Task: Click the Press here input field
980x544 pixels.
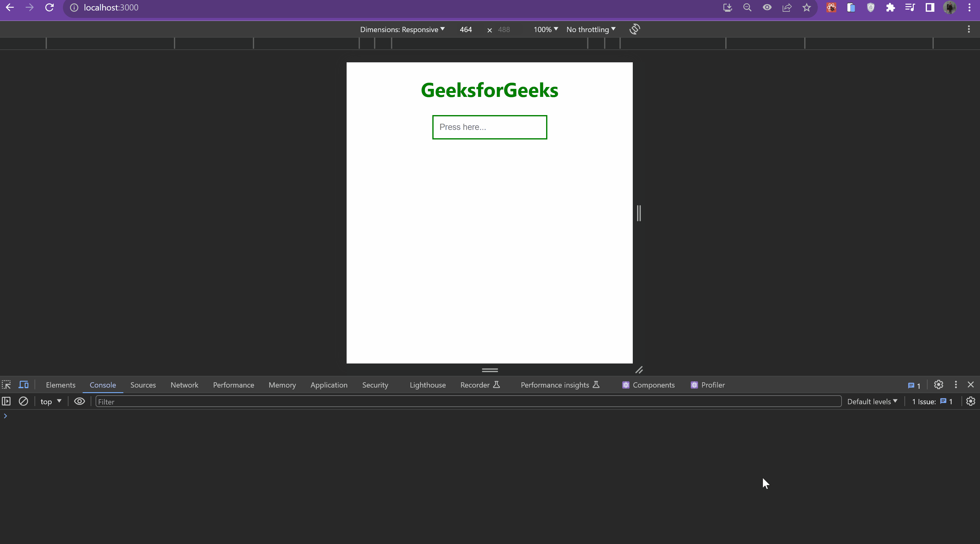Action: [489, 127]
